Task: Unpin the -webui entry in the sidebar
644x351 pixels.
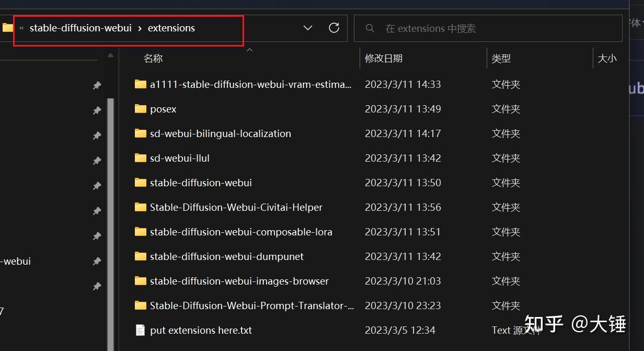Action: (97, 261)
